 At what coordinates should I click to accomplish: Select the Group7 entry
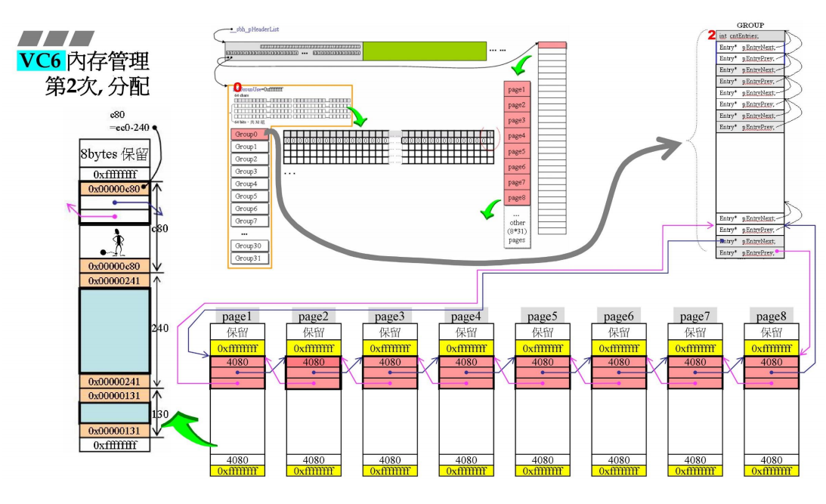249,221
